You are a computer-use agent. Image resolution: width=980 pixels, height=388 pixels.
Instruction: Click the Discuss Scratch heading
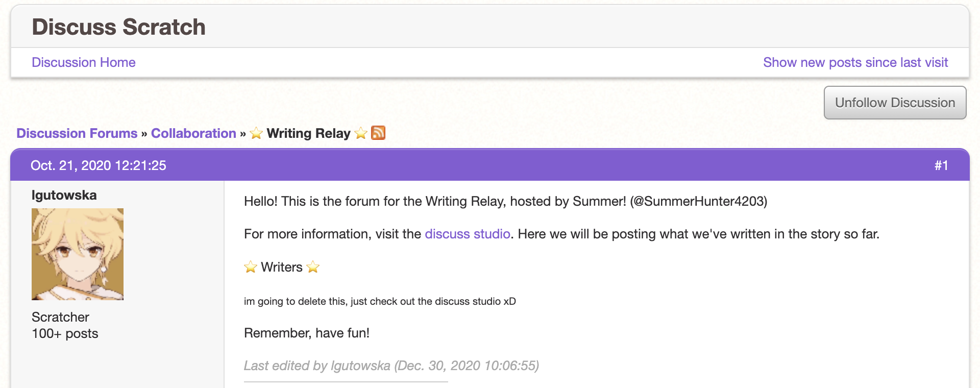118,27
